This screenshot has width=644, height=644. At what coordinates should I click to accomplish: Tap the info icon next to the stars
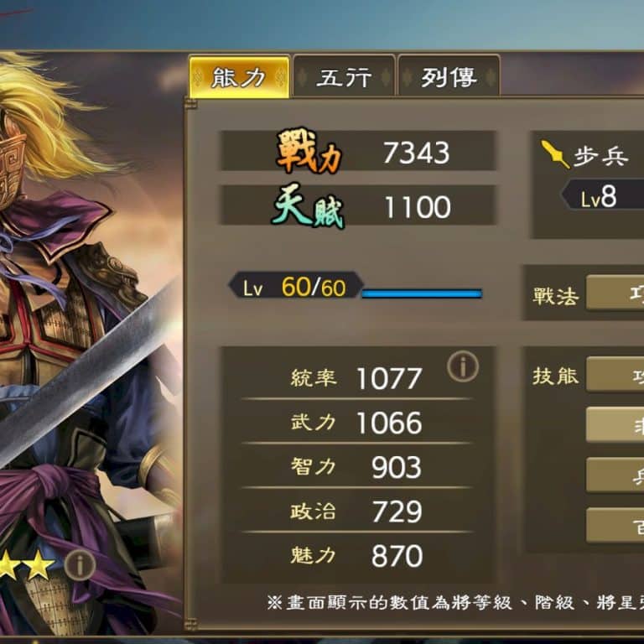[x=80, y=565]
